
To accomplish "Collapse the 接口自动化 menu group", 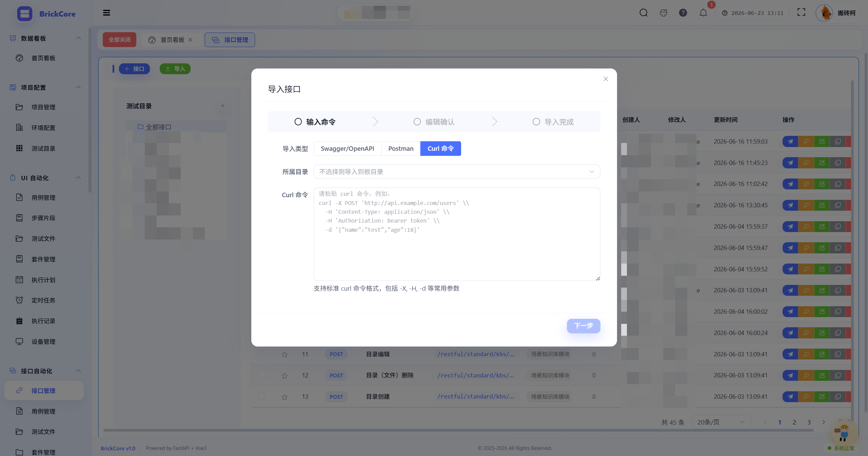I will click(x=78, y=371).
